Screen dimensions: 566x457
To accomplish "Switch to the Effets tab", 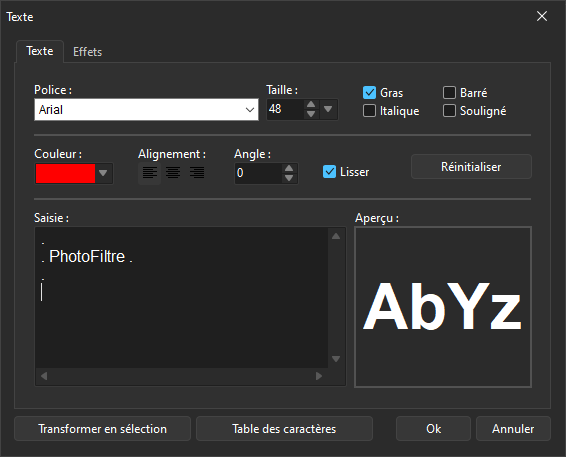I will click(87, 52).
